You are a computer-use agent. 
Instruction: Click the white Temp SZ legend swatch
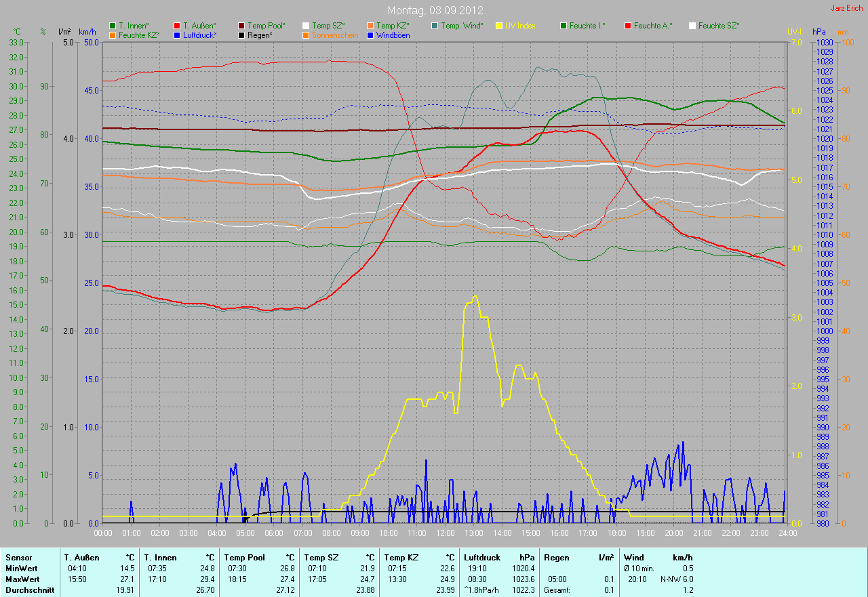pyautogui.click(x=306, y=26)
